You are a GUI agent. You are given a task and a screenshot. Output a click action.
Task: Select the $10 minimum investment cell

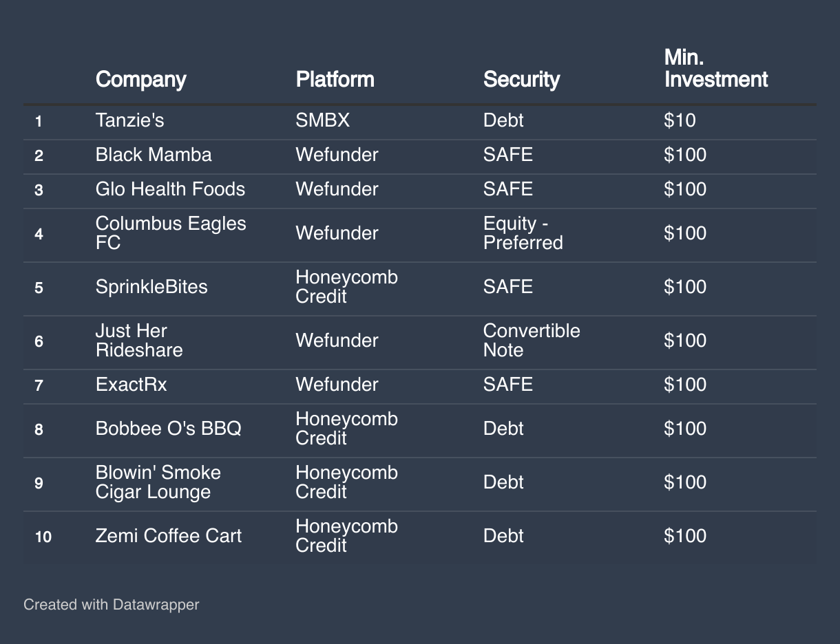tap(680, 120)
